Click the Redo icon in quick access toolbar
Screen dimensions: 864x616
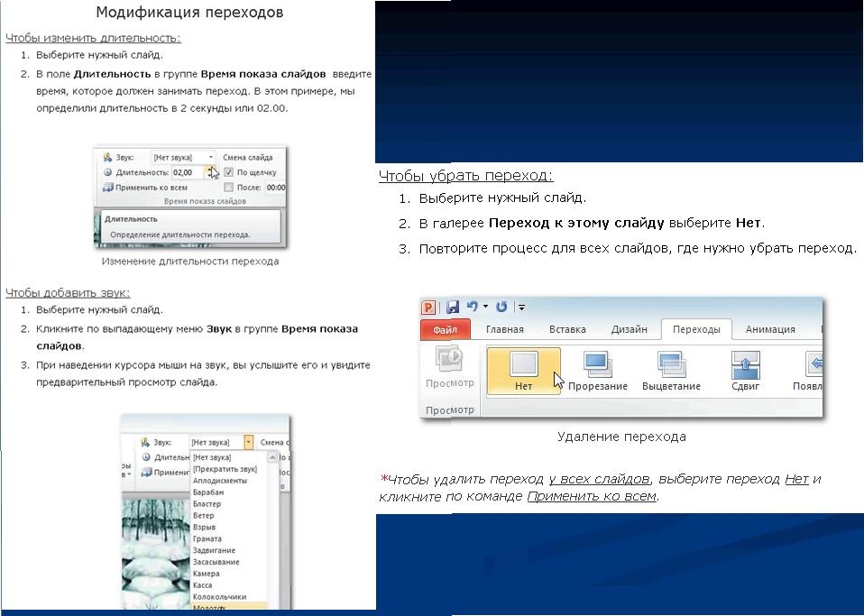pos(501,308)
